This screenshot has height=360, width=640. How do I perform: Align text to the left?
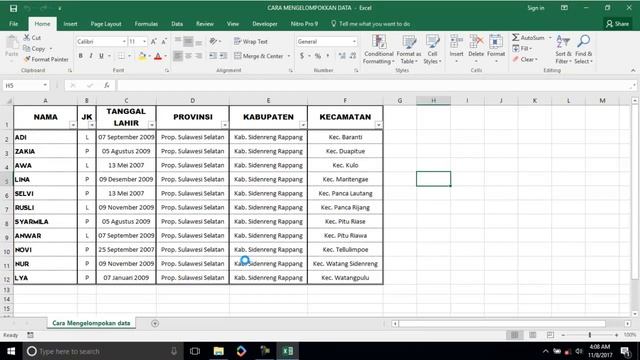[x=178, y=56]
